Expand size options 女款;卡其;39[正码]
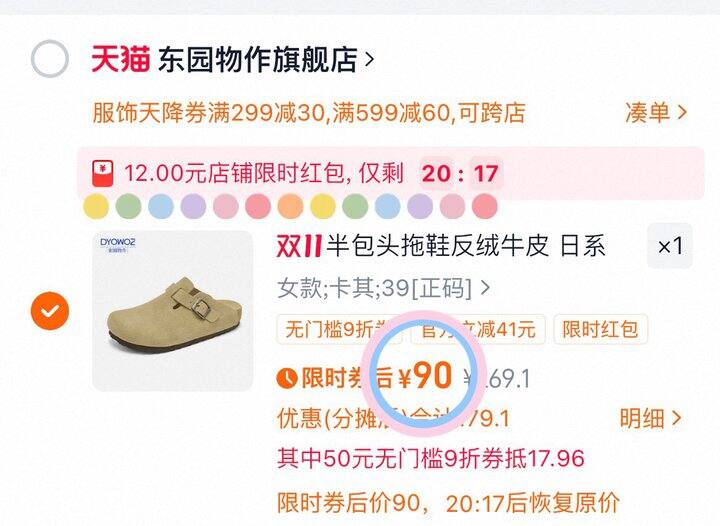Screen dimensions: 720x526 [384, 288]
